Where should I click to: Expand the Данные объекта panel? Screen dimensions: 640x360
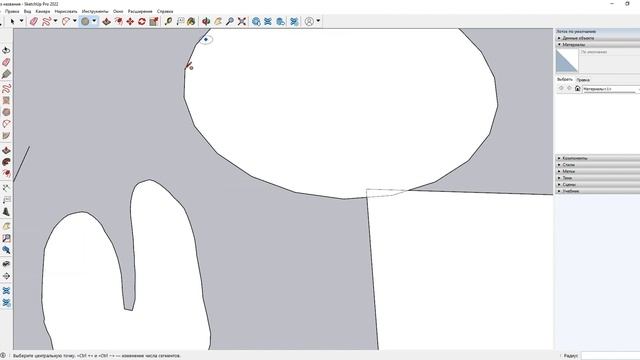598,38
